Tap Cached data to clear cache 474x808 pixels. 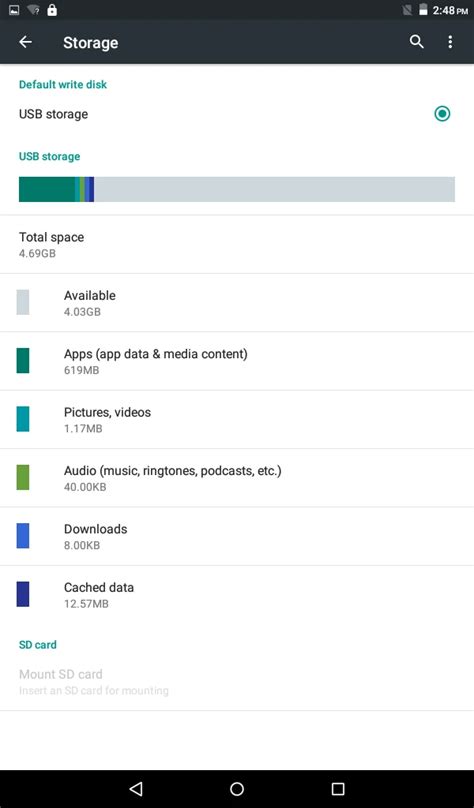point(237,595)
